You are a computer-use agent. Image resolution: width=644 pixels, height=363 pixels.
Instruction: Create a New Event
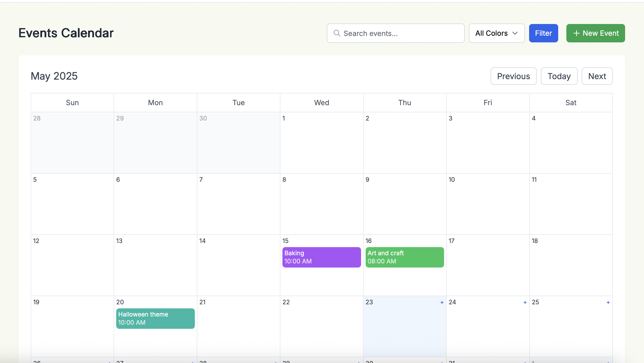[x=595, y=33]
